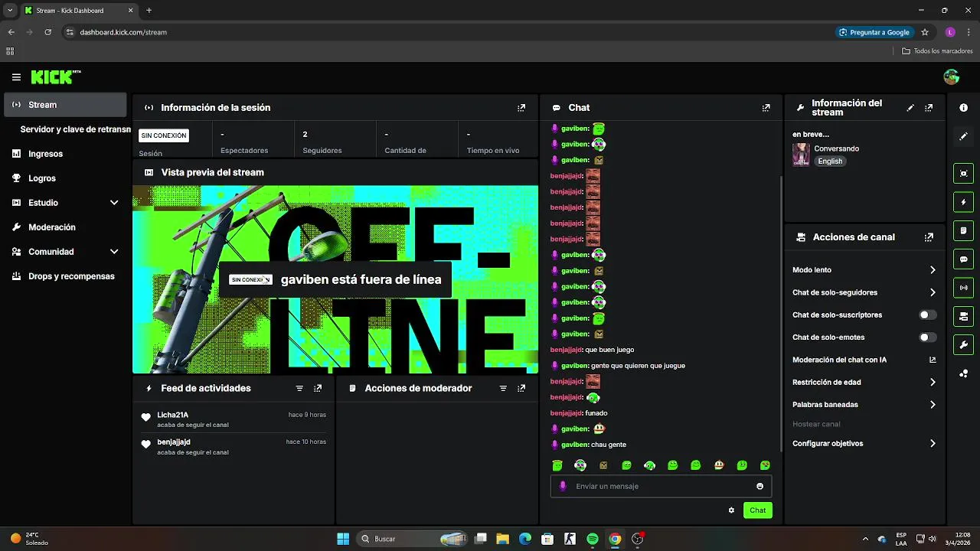Pop out the Información de la sesión panel

tap(521, 108)
